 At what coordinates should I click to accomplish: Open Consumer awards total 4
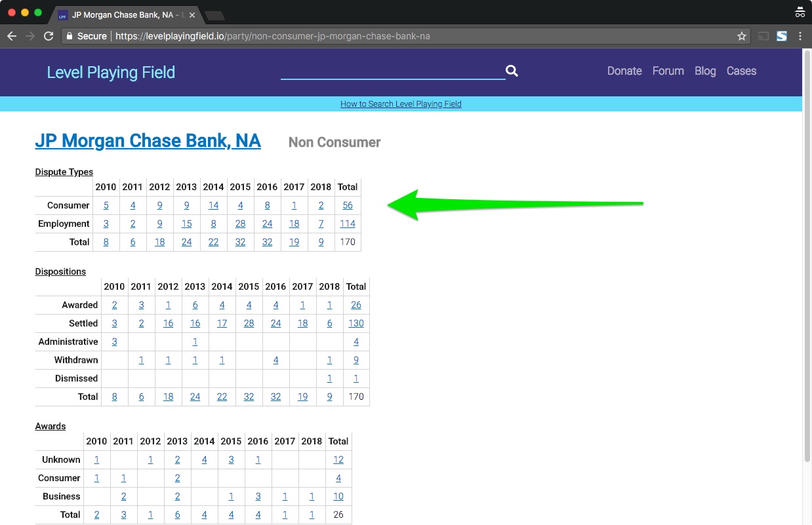pos(338,478)
